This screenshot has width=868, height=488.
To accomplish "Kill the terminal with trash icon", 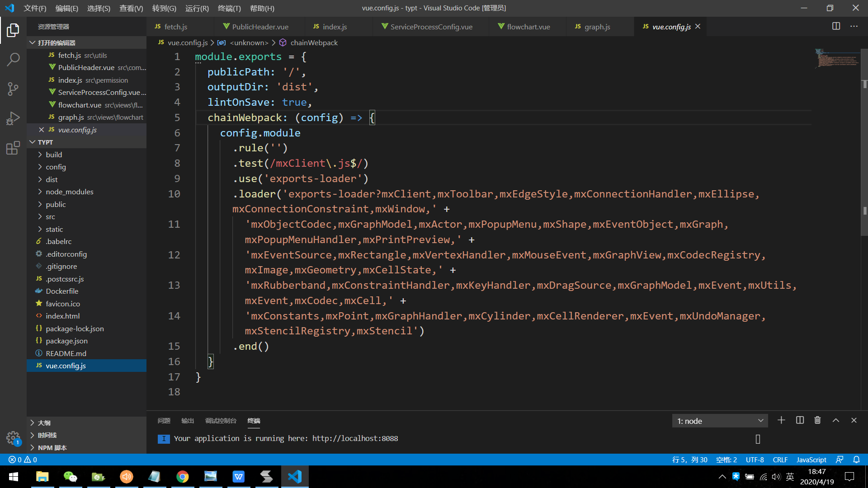I will (x=817, y=420).
